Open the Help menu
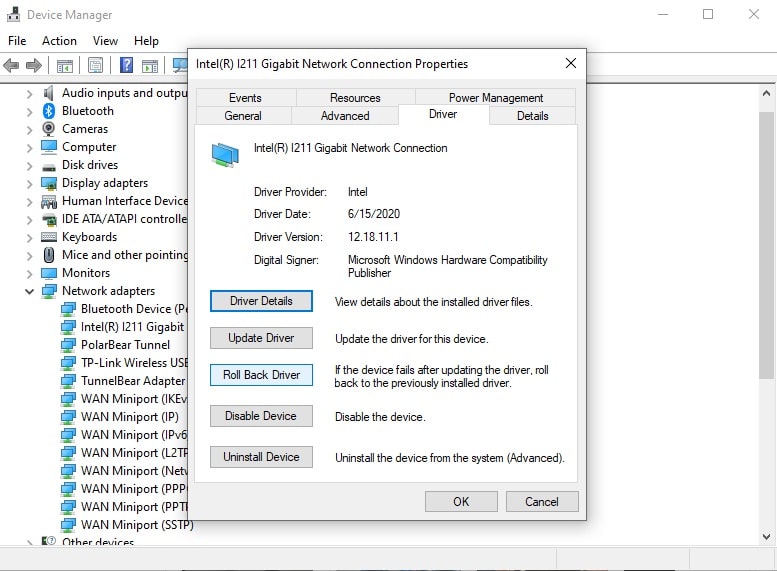The width and height of the screenshot is (777, 571). click(146, 41)
